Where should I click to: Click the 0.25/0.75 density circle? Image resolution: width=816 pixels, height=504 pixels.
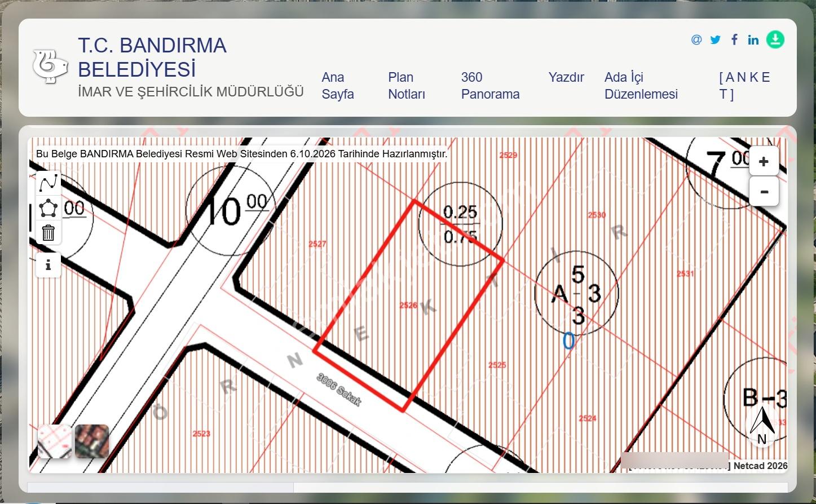(460, 224)
